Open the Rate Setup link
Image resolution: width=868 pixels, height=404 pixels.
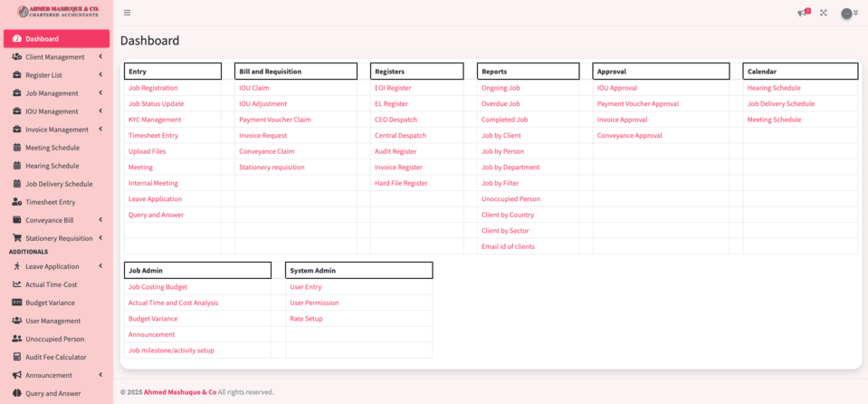click(x=306, y=319)
